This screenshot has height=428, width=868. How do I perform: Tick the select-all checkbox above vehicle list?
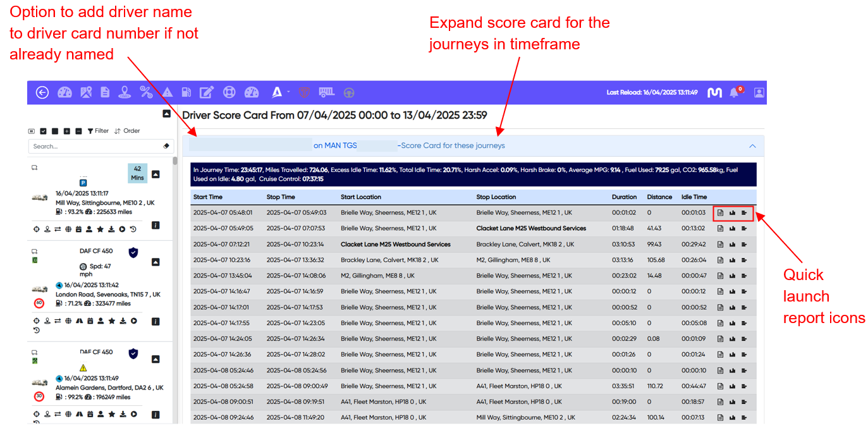click(43, 131)
